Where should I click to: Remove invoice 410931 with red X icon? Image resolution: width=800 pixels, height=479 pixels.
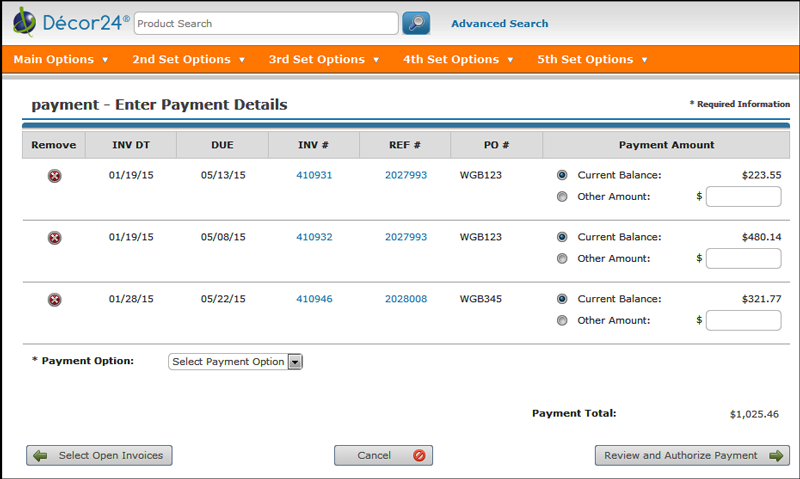(54, 176)
